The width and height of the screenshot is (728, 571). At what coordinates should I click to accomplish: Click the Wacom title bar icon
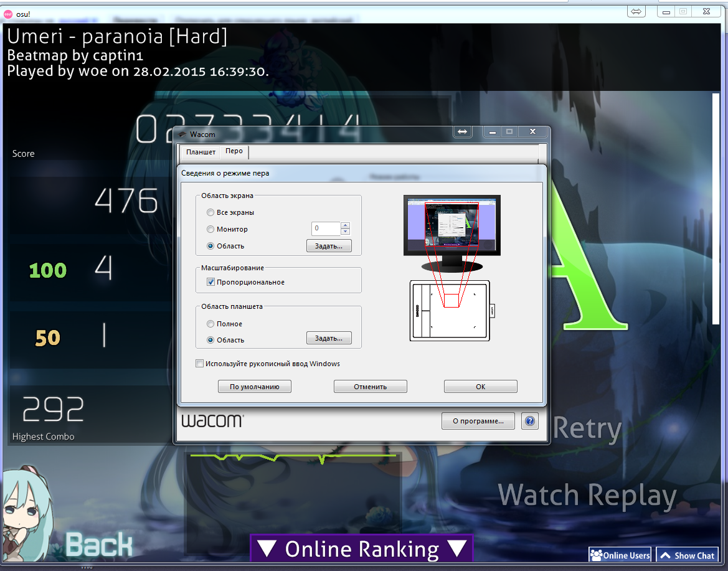[182, 134]
